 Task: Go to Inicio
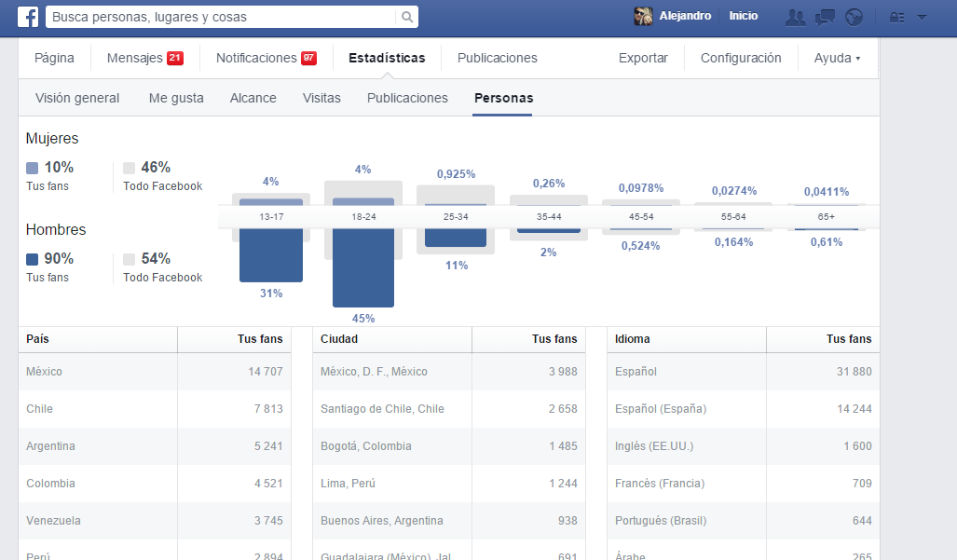pos(744,16)
